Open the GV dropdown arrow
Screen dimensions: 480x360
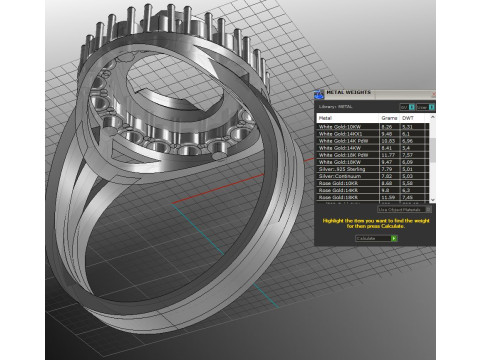(x=412, y=107)
